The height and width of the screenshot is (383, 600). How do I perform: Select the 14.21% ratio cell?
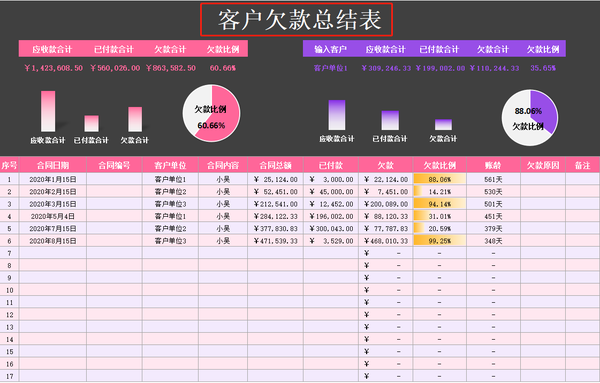[x=440, y=191]
